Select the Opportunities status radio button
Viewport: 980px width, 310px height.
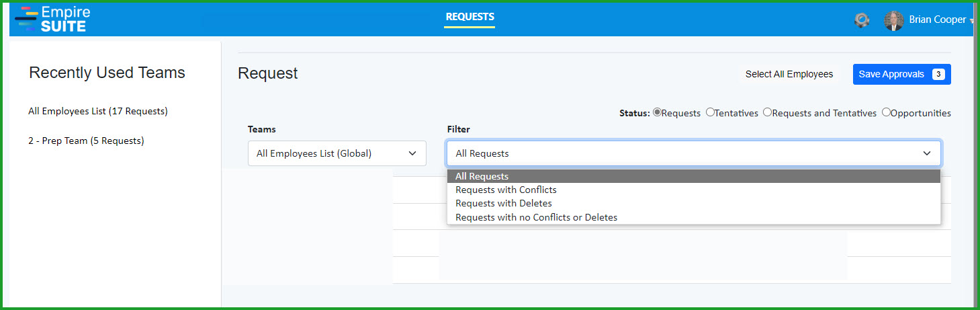pyautogui.click(x=886, y=112)
